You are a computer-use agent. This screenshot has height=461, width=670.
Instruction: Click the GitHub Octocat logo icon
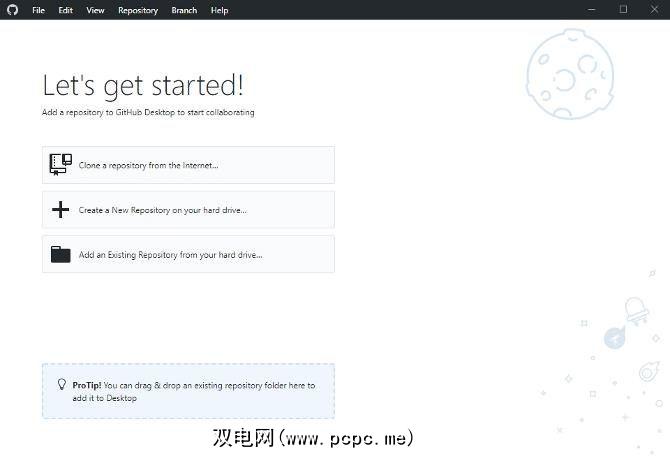point(12,10)
